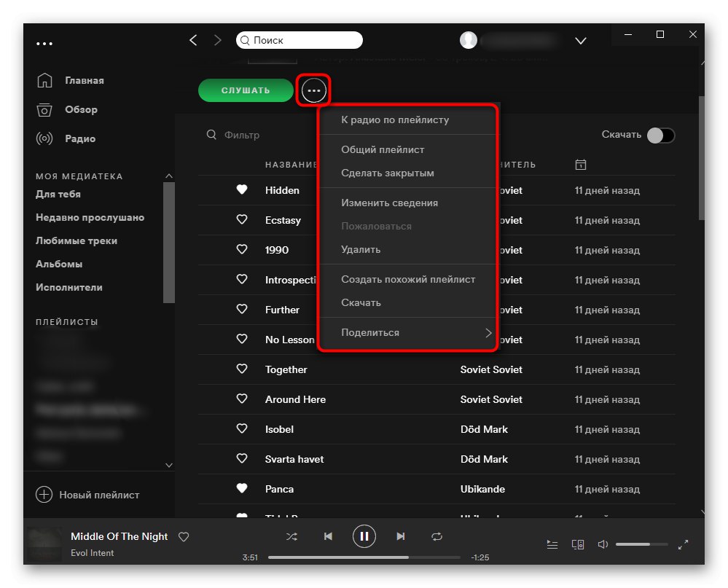Open connect to device menu
The height and width of the screenshot is (588, 728).
[x=578, y=544]
